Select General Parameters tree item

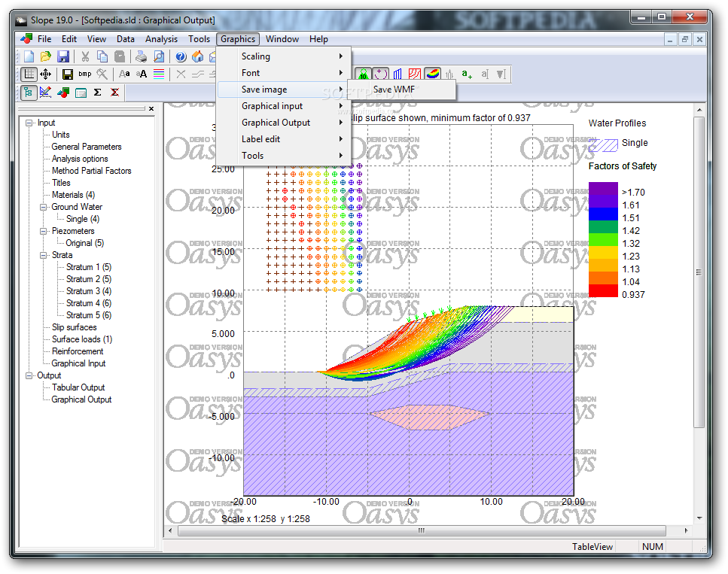tap(87, 147)
